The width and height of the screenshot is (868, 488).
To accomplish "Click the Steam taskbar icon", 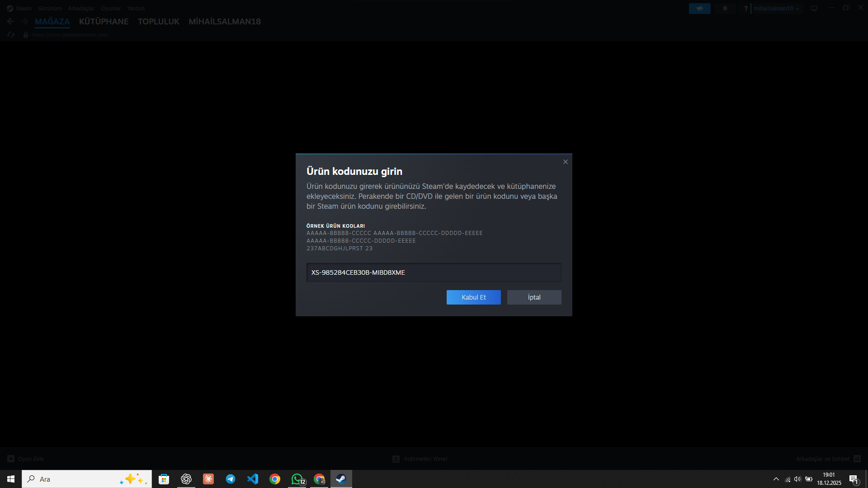I will tap(341, 479).
